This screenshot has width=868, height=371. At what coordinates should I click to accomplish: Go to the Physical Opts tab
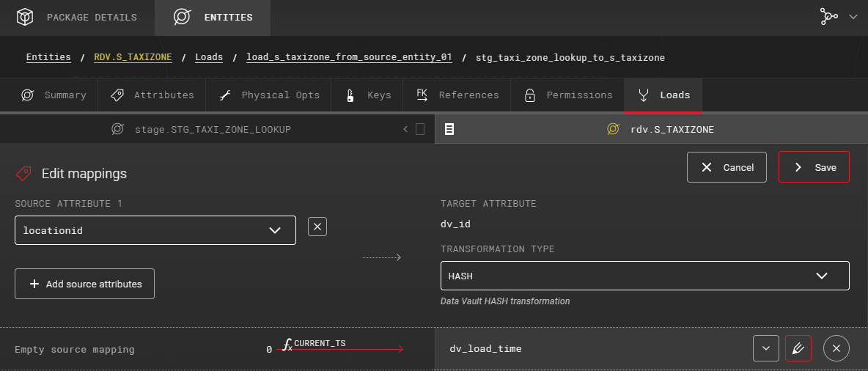269,95
